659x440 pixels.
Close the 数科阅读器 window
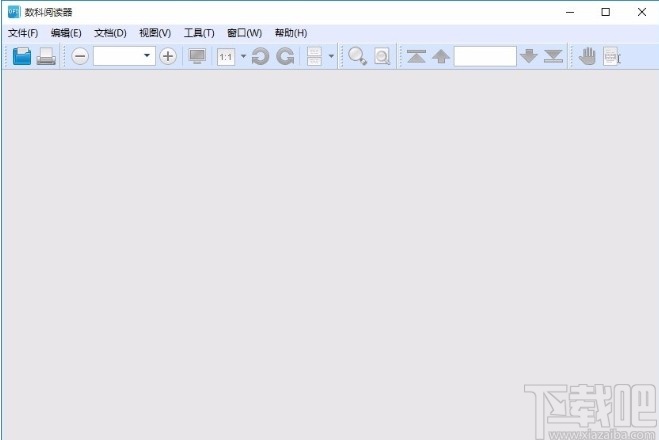click(642, 12)
